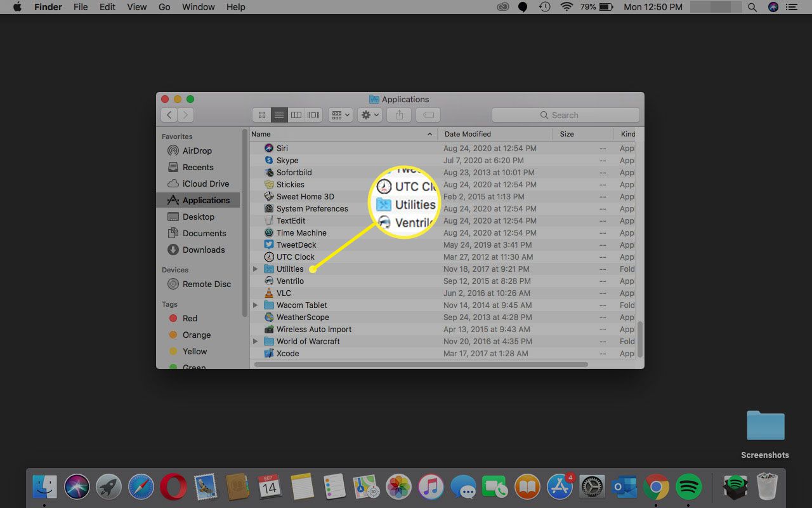Viewport: 812px width, 508px height.
Task: Select the Ventrilo app
Action: [x=442, y=281]
